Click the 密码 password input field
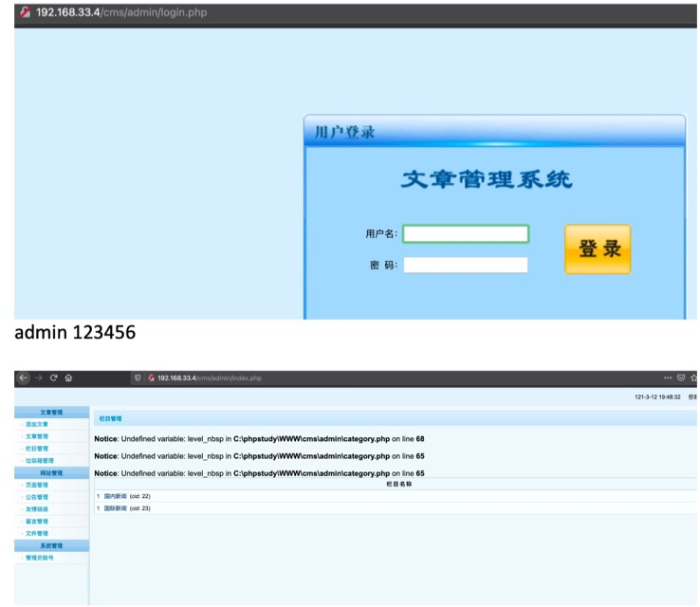 [465, 266]
